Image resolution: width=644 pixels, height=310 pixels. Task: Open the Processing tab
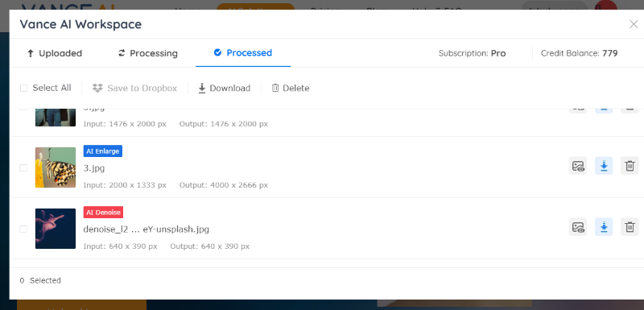click(x=147, y=53)
